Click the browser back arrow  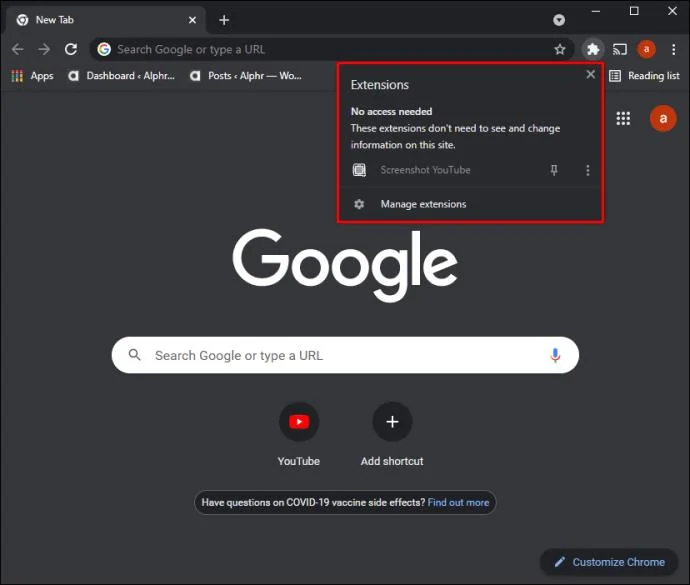[18, 49]
